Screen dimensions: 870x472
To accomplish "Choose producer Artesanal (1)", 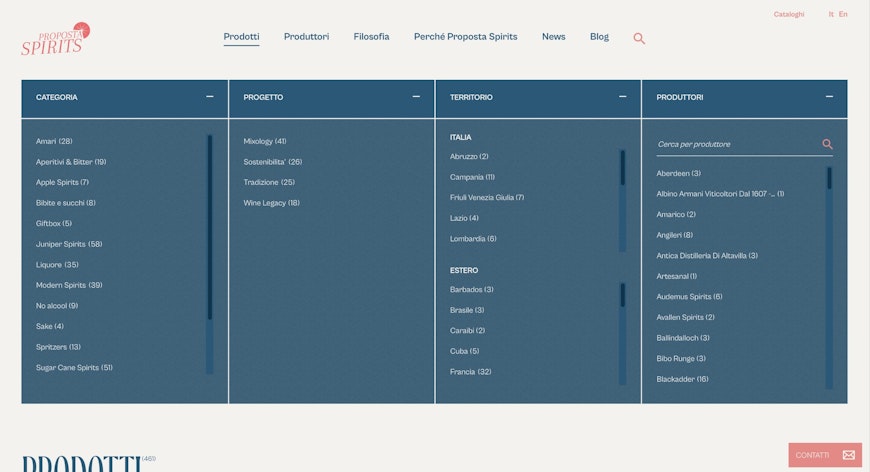I will 676,276.
